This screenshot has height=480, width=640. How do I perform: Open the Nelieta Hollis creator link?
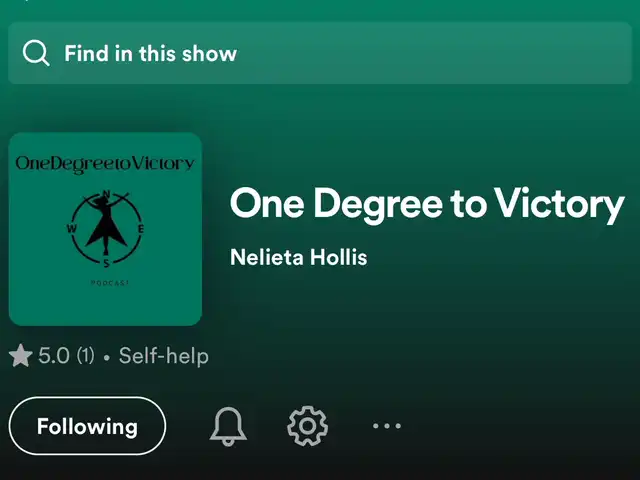pos(298,257)
